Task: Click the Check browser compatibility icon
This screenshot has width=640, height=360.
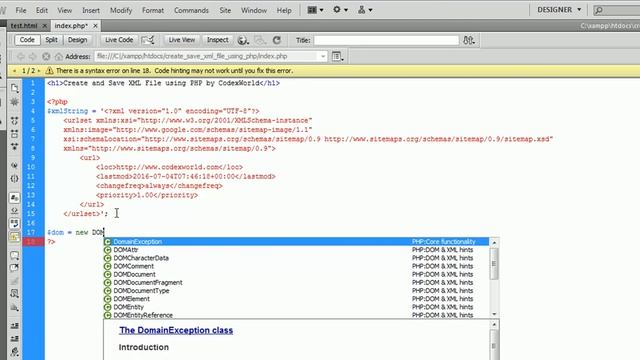Action: point(148,40)
